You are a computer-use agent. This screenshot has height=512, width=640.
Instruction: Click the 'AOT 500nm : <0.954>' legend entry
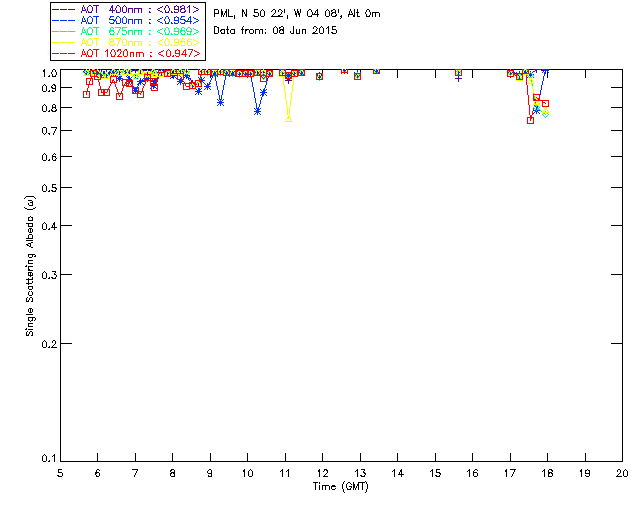126,20
